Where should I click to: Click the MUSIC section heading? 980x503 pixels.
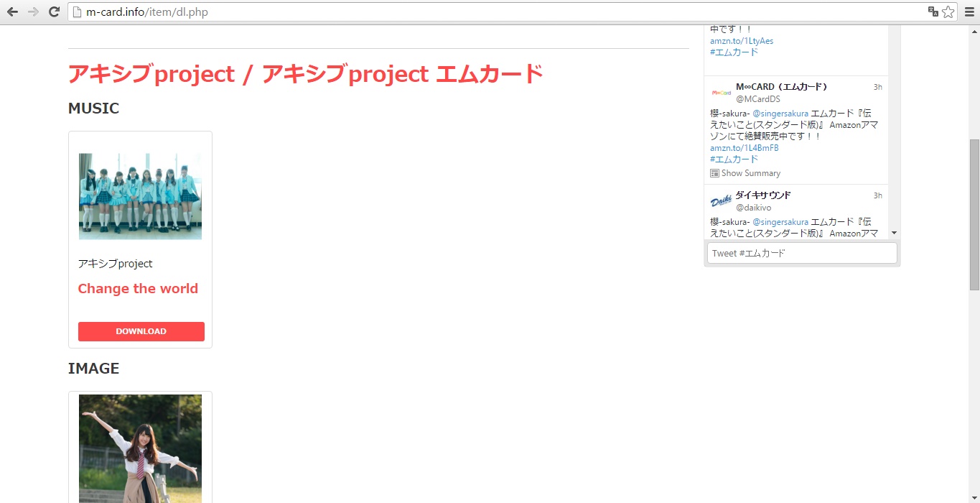(93, 109)
